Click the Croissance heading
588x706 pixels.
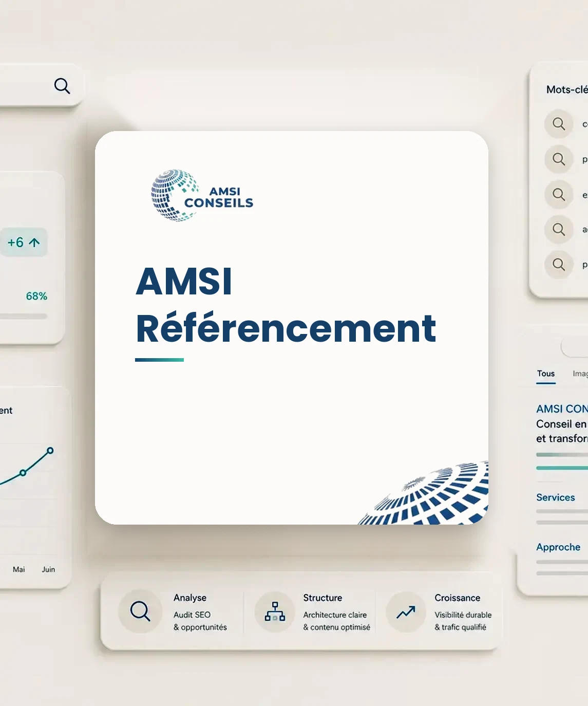[457, 598]
